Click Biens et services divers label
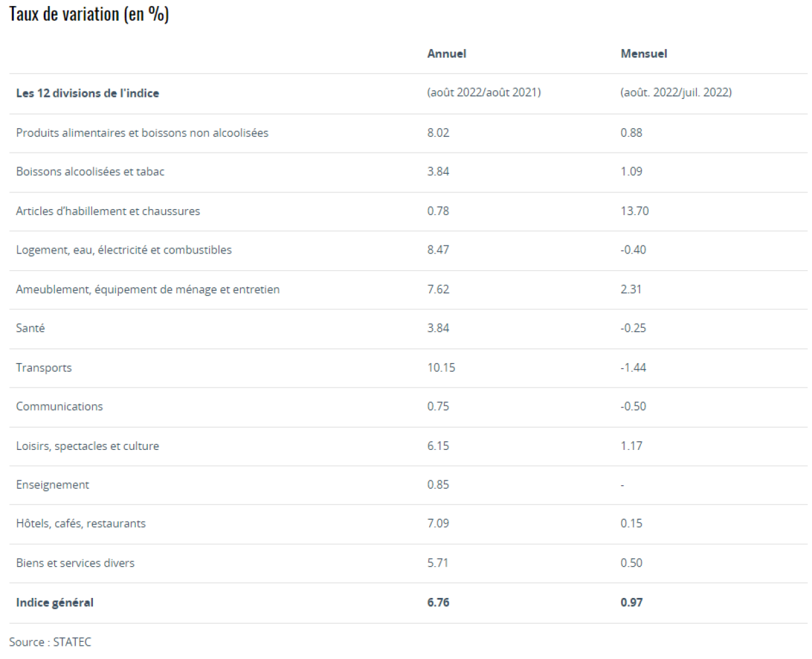The image size is (812, 659). (75, 563)
